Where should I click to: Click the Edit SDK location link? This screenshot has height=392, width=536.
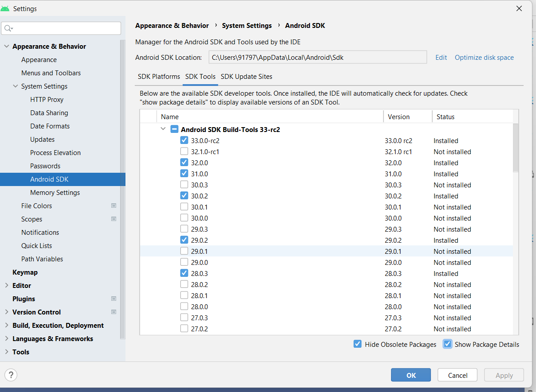(x=441, y=58)
